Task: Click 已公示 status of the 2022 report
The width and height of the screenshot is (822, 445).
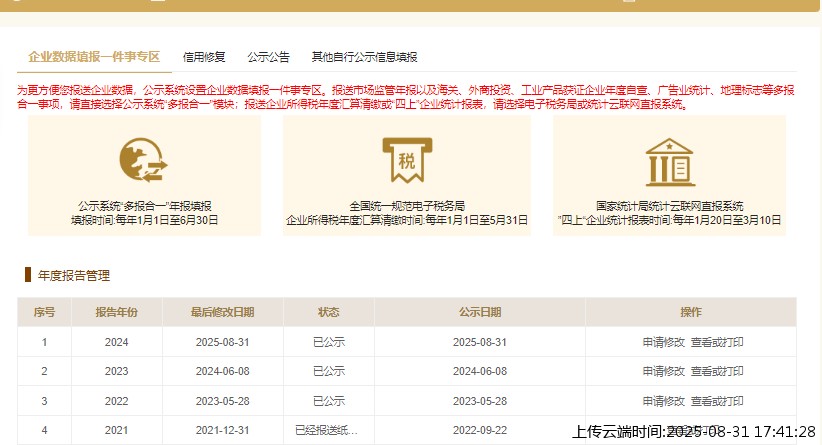Action: click(329, 401)
